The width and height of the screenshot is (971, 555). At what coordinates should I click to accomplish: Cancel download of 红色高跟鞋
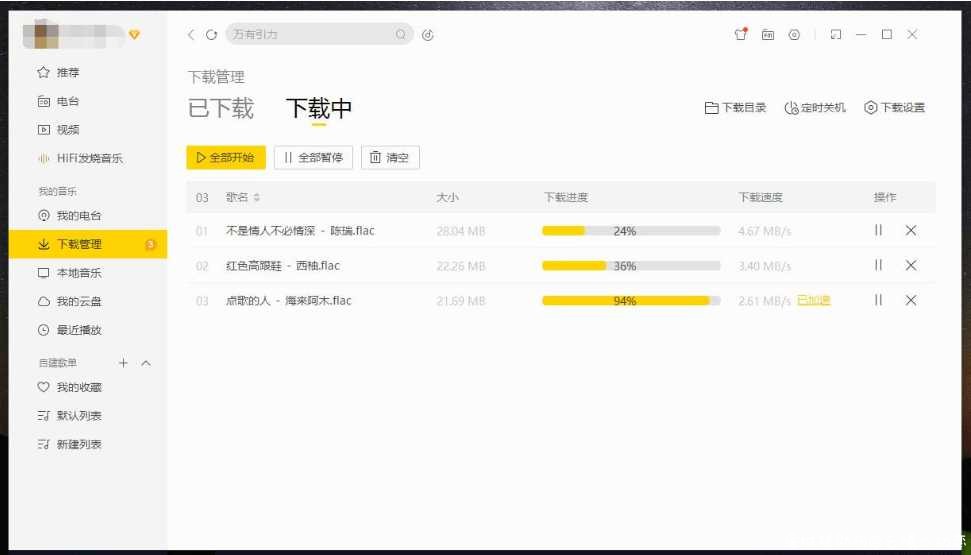911,265
